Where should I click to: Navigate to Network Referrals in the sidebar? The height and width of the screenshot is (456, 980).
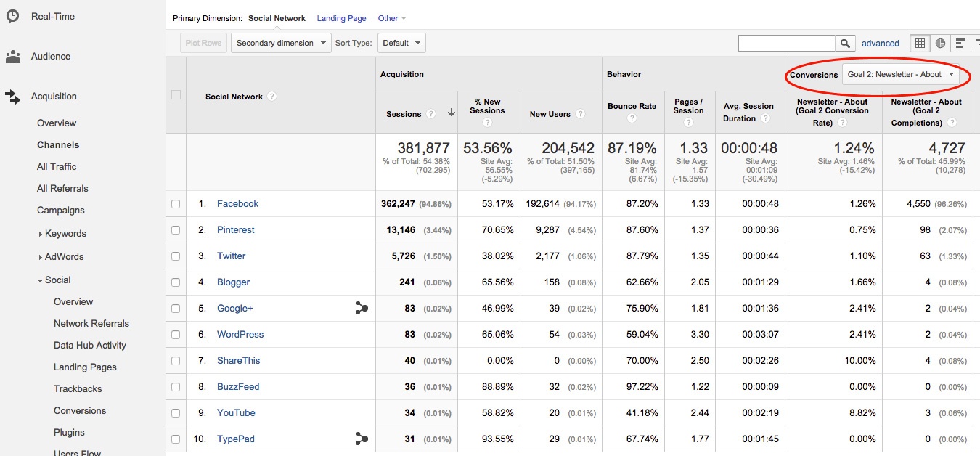point(91,323)
